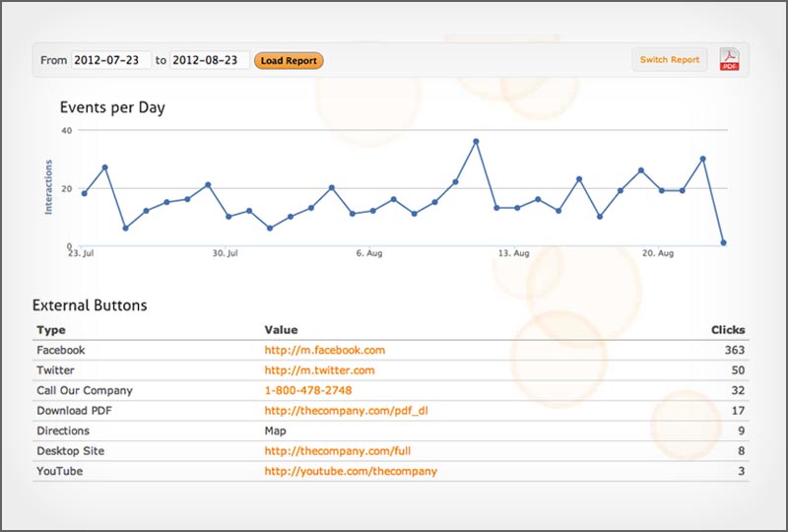Click the highest peak data point on chart
This screenshot has width=788, height=532.
click(x=476, y=141)
